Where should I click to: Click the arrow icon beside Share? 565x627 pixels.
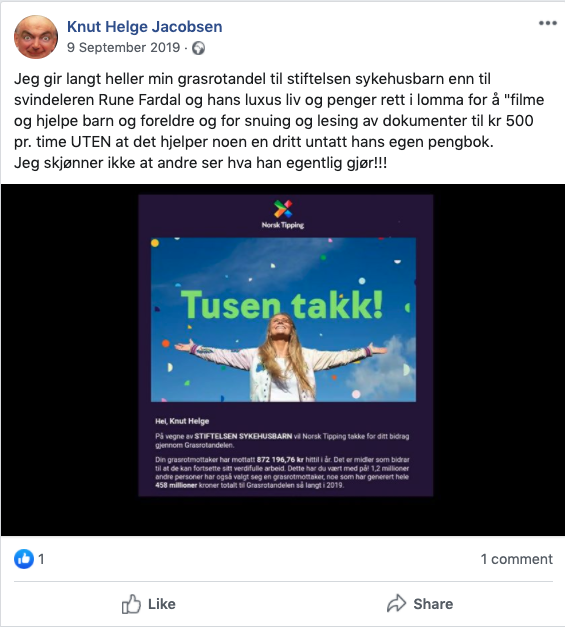[396, 603]
